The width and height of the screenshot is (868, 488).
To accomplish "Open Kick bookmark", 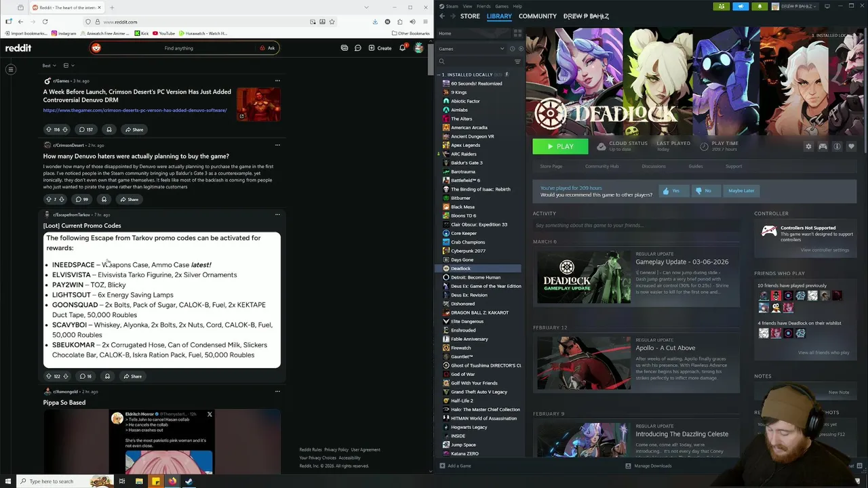I will coord(142,33).
